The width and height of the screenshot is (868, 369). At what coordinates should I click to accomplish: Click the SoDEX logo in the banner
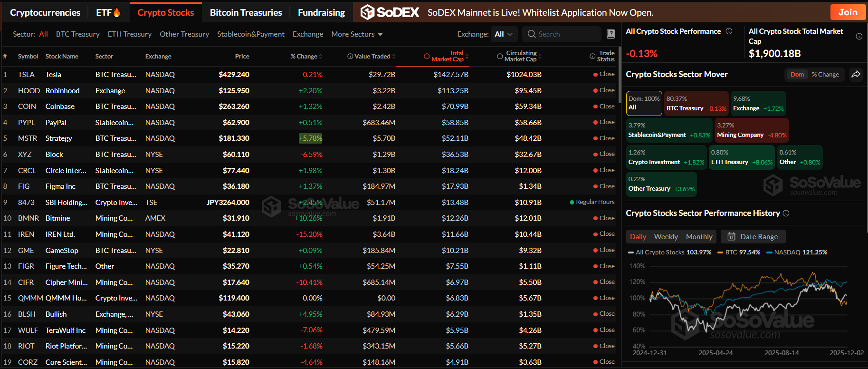click(390, 12)
